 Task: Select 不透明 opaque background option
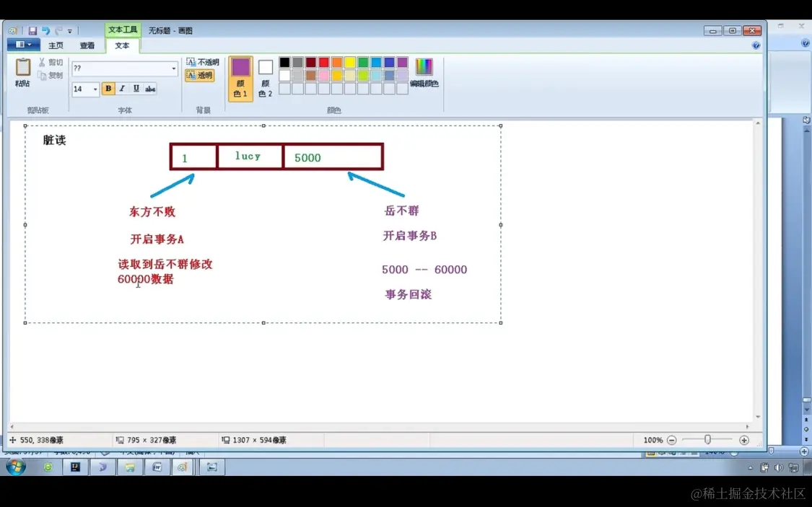(x=203, y=62)
